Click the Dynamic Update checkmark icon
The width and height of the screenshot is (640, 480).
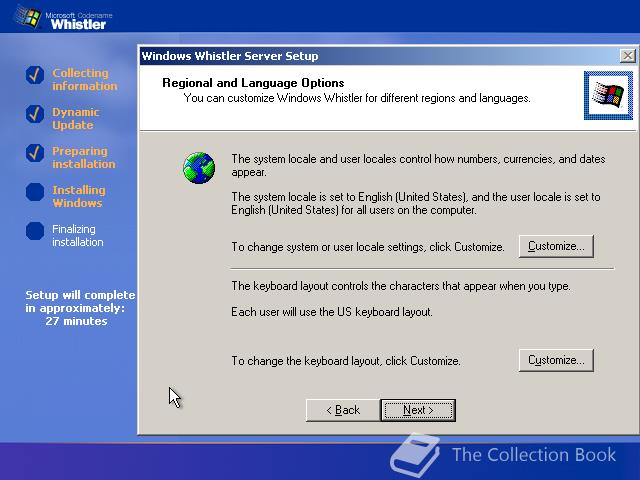pos(35,114)
